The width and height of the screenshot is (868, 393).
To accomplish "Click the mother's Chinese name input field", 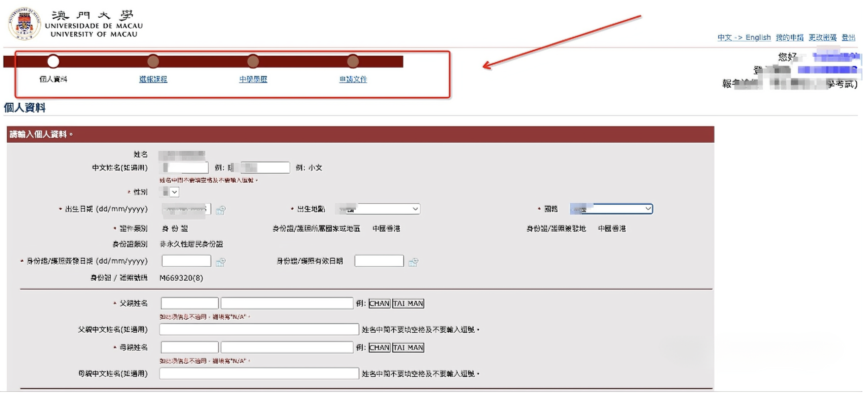I will tap(259, 373).
